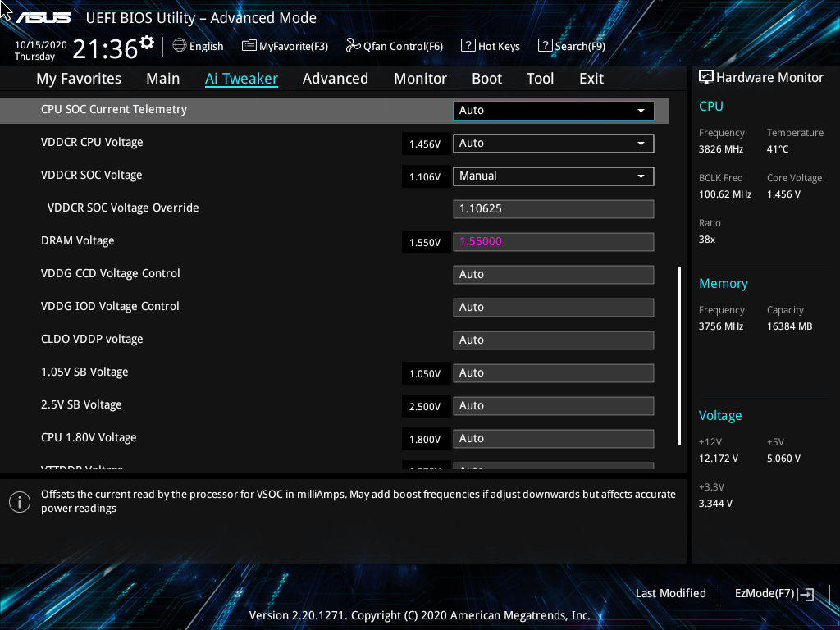Click the 21:36 clock display
The height and width of the screenshot is (630, 840).
(105, 49)
